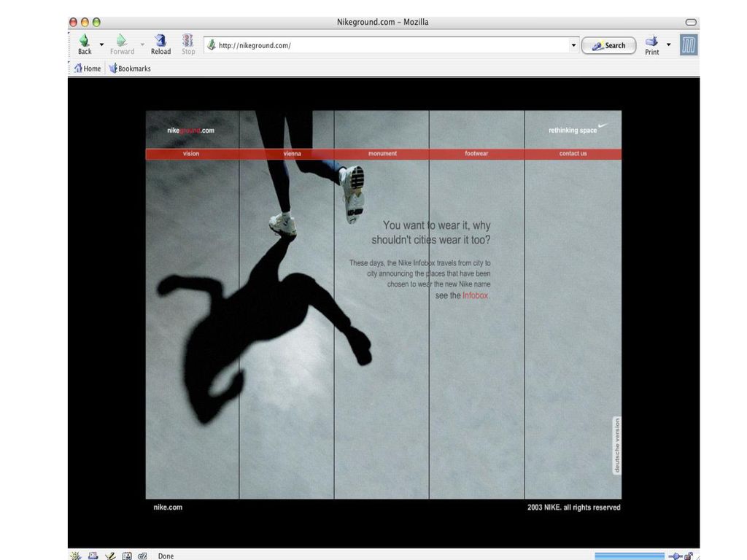Viewport: 747px width, 560px height.
Task: Click the nikeground.com site logo
Action: tap(190, 131)
